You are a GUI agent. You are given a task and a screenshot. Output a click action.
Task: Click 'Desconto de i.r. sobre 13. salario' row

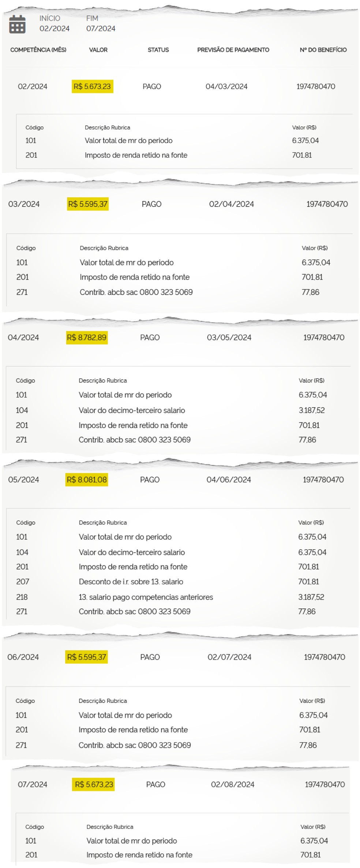pyautogui.click(x=131, y=582)
